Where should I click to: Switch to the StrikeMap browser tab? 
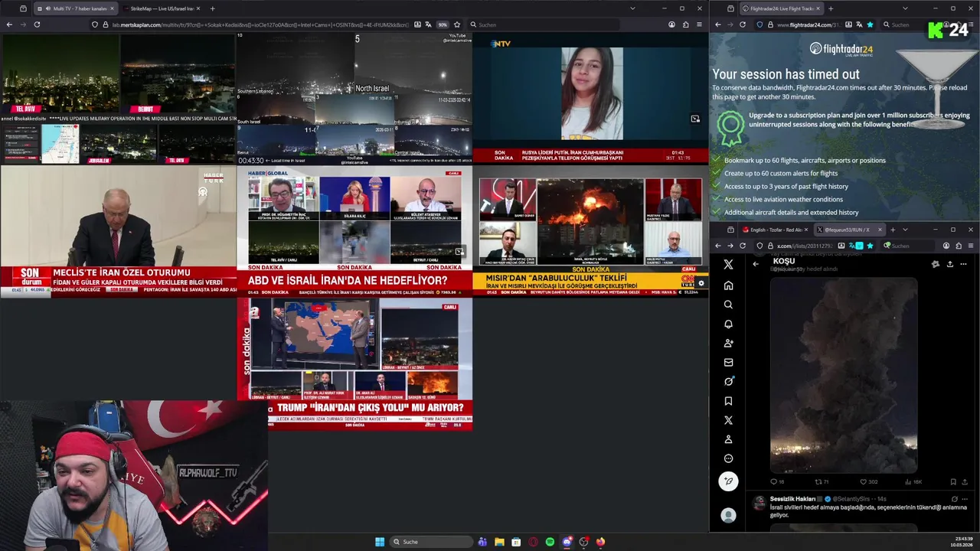[x=161, y=8]
